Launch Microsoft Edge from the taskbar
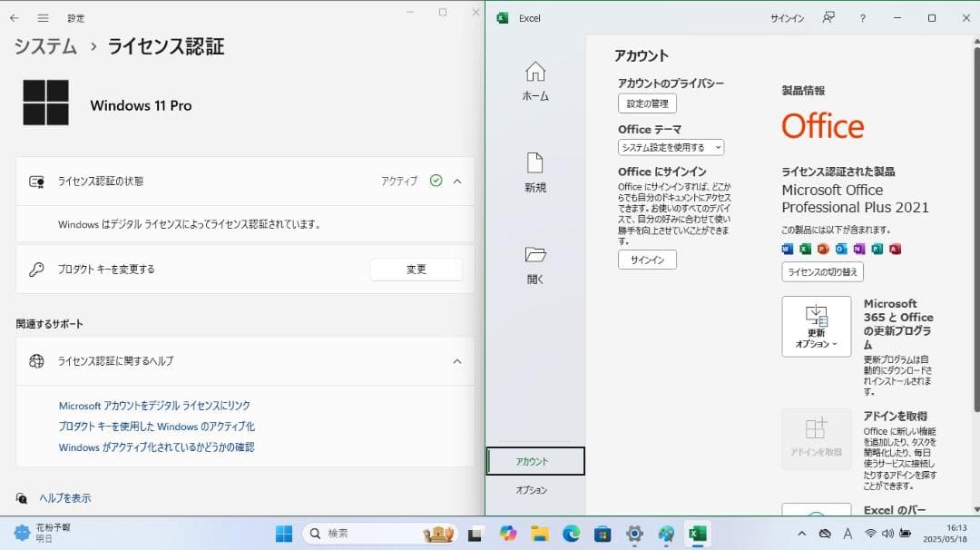 570,534
